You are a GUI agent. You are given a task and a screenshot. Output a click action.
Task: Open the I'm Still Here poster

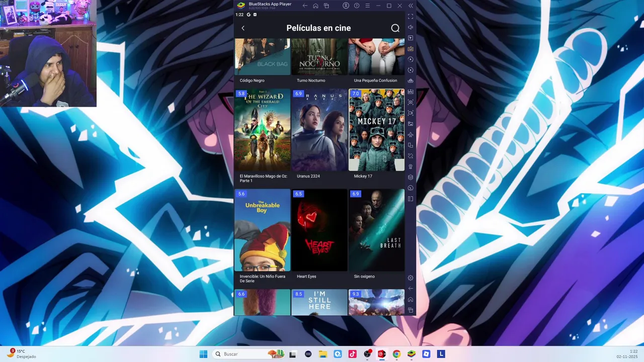coord(319,302)
